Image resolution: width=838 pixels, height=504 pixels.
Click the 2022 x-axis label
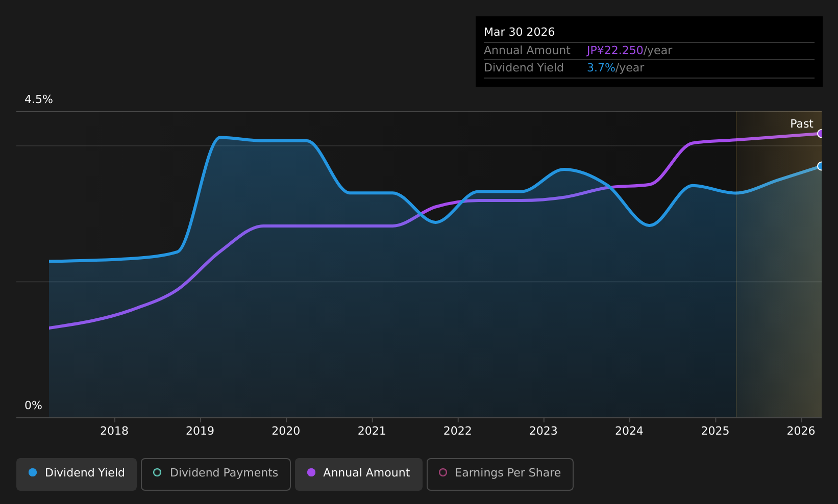pyautogui.click(x=458, y=431)
